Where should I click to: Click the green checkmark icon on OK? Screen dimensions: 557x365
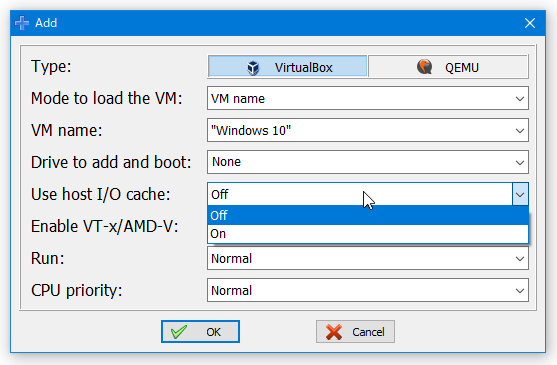(x=179, y=332)
